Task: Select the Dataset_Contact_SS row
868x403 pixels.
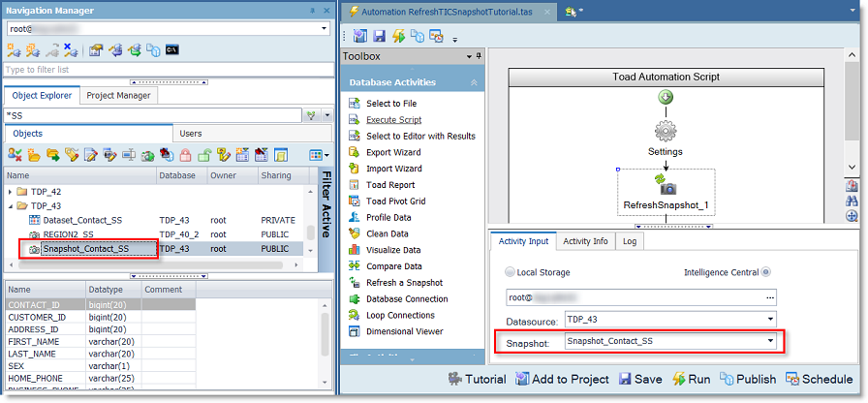Action: 154,220
